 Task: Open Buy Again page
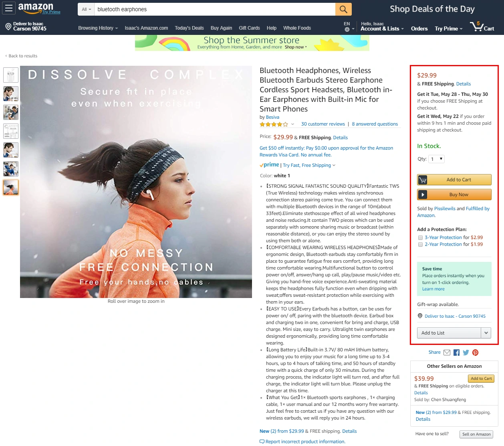click(221, 28)
